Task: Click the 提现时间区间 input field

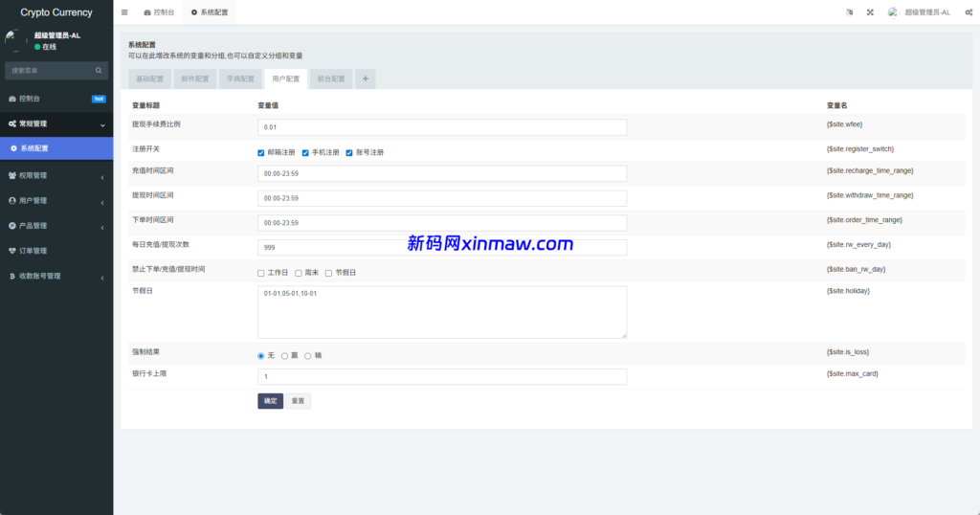Action: pyautogui.click(x=442, y=198)
